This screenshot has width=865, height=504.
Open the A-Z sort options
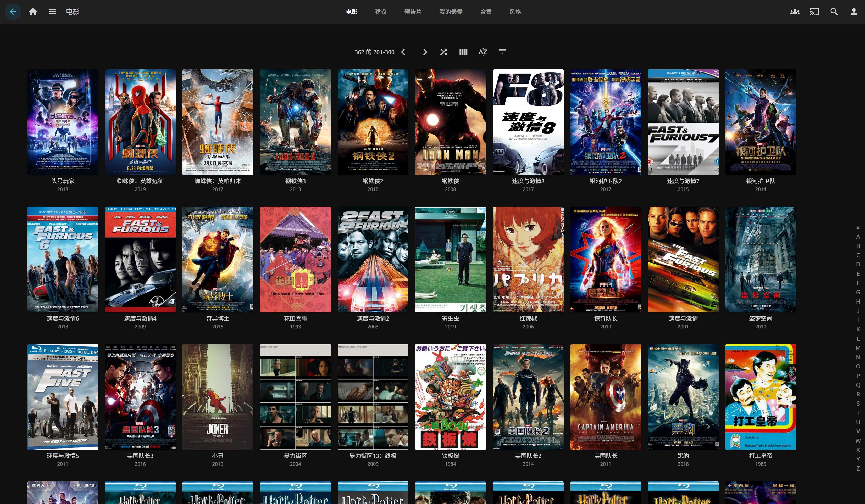point(483,52)
